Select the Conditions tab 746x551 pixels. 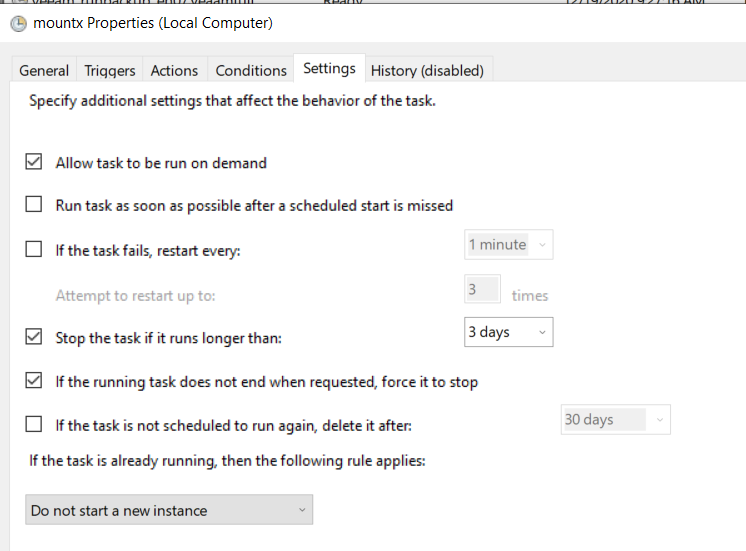pyautogui.click(x=251, y=70)
